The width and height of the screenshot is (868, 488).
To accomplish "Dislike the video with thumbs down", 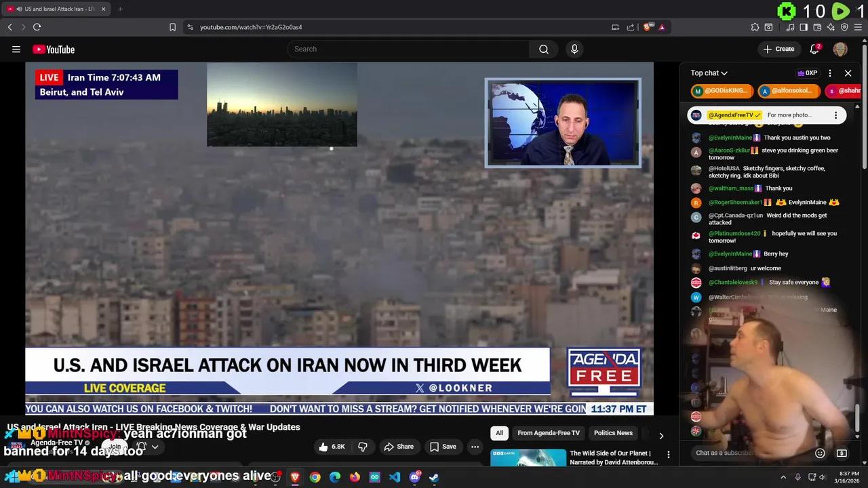I will 363,447.
